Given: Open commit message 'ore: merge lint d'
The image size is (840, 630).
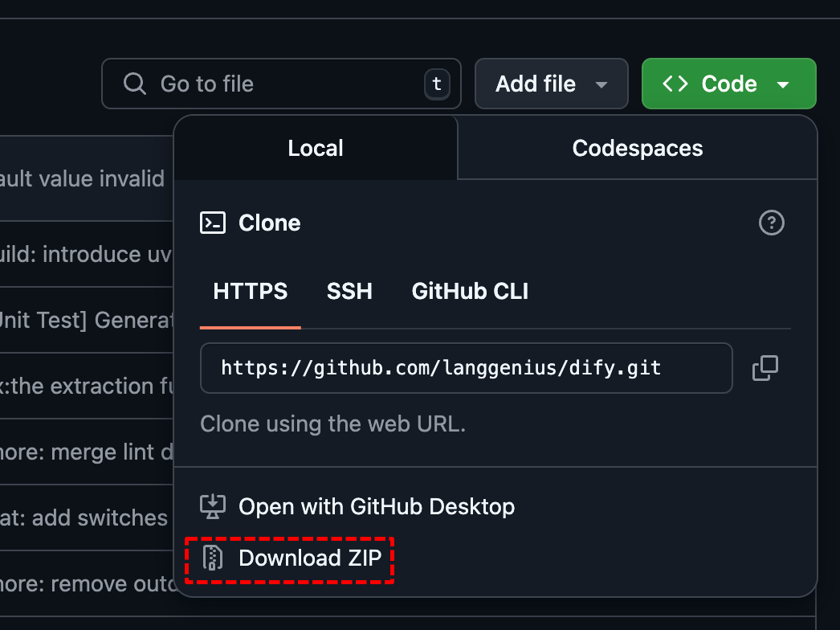Looking at the screenshot, I should (87, 452).
